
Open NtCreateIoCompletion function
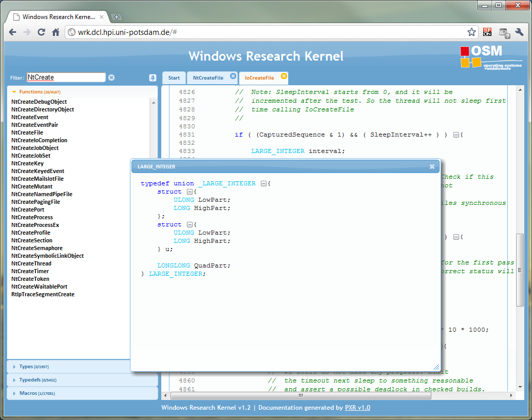coord(40,140)
